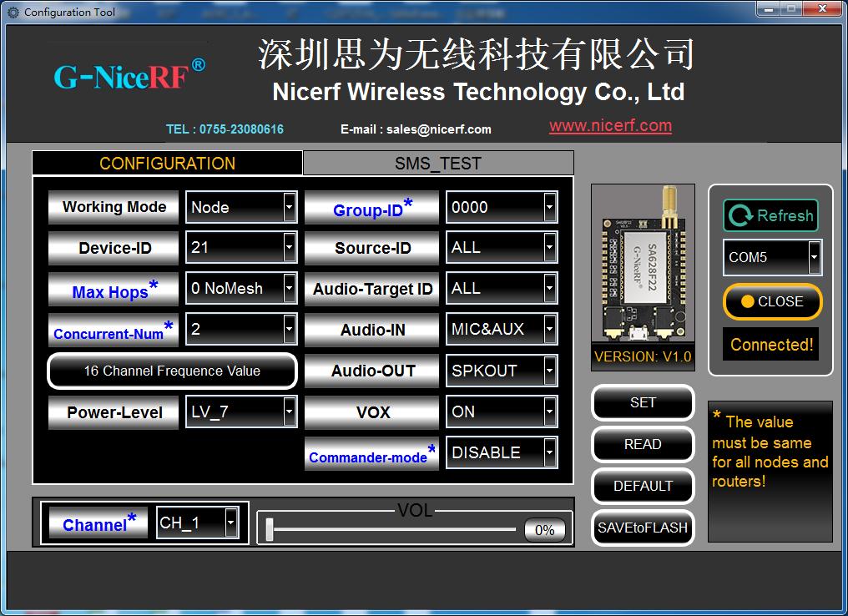Open the Audio-Target ID dropdown
The width and height of the screenshot is (848, 616).
[x=502, y=288]
